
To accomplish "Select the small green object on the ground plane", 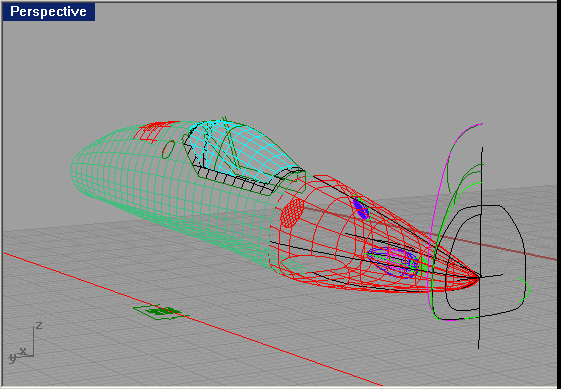I will (x=159, y=311).
